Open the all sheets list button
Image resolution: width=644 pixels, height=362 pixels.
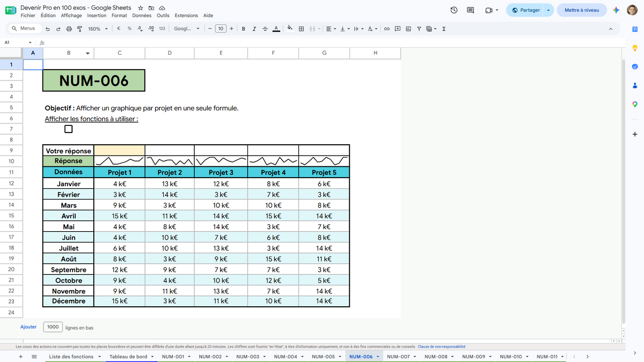point(34,357)
